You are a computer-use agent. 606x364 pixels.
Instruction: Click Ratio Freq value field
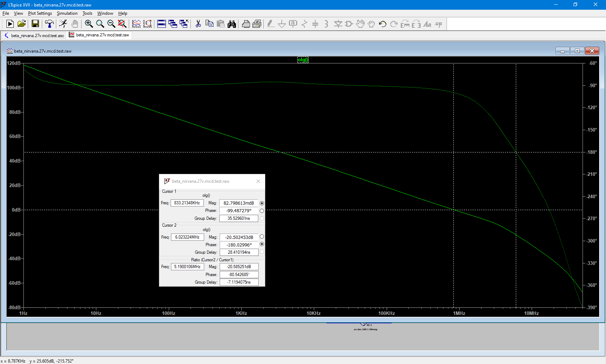(188, 267)
